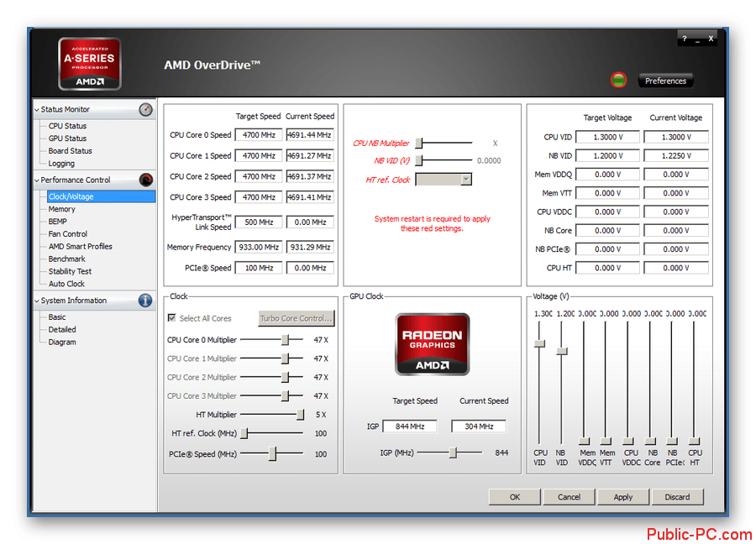Image resolution: width=756 pixels, height=544 pixels.
Task: Click the NB VID target voltage field
Action: (607, 156)
